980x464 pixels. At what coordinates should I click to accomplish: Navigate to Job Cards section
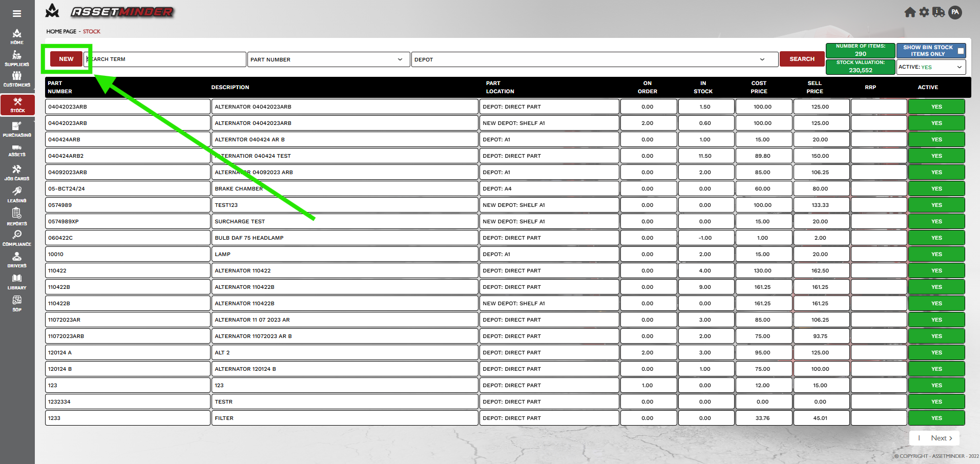tap(17, 173)
